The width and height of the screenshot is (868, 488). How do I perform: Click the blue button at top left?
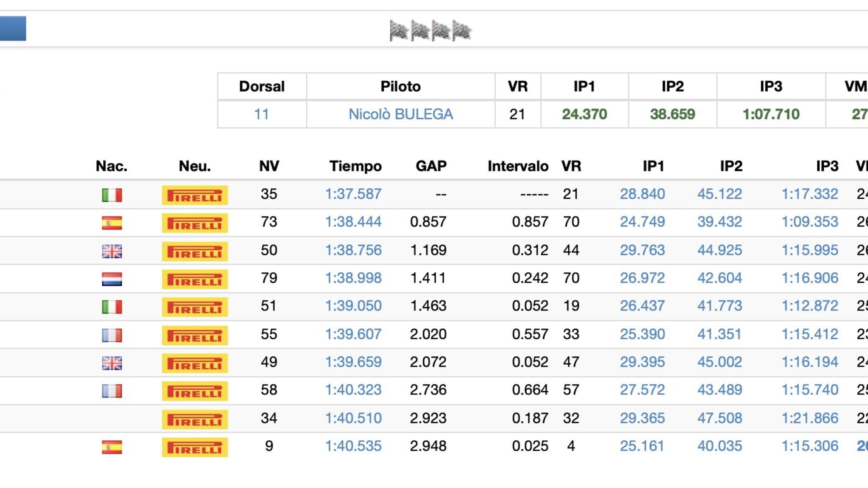point(13,28)
